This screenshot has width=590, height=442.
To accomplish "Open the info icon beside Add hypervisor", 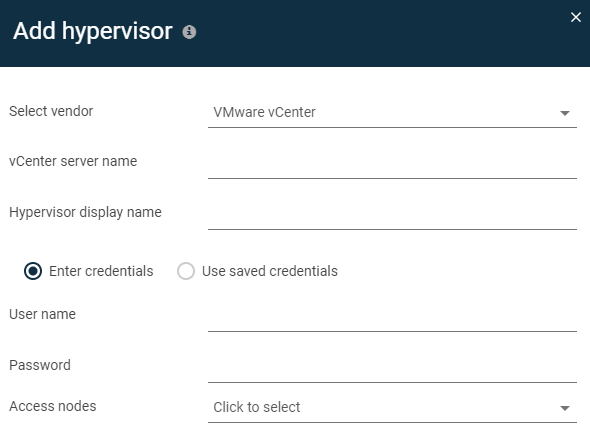I will point(189,32).
